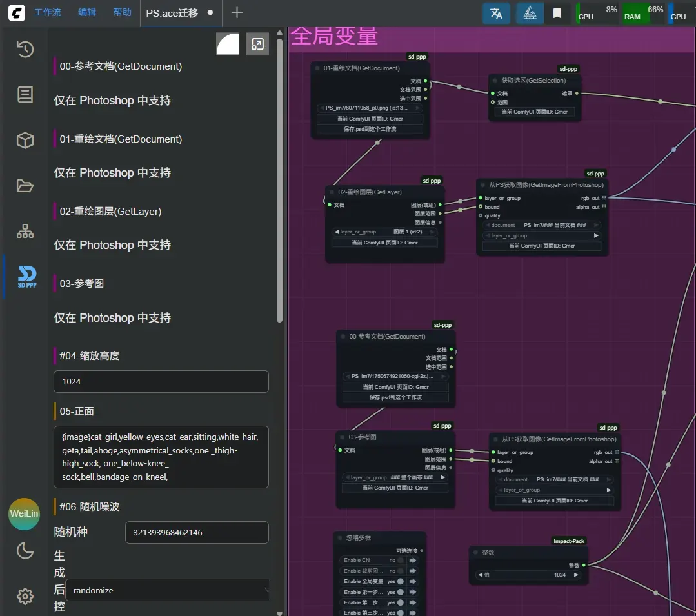Open the node library list sidebar icon

tap(25, 95)
